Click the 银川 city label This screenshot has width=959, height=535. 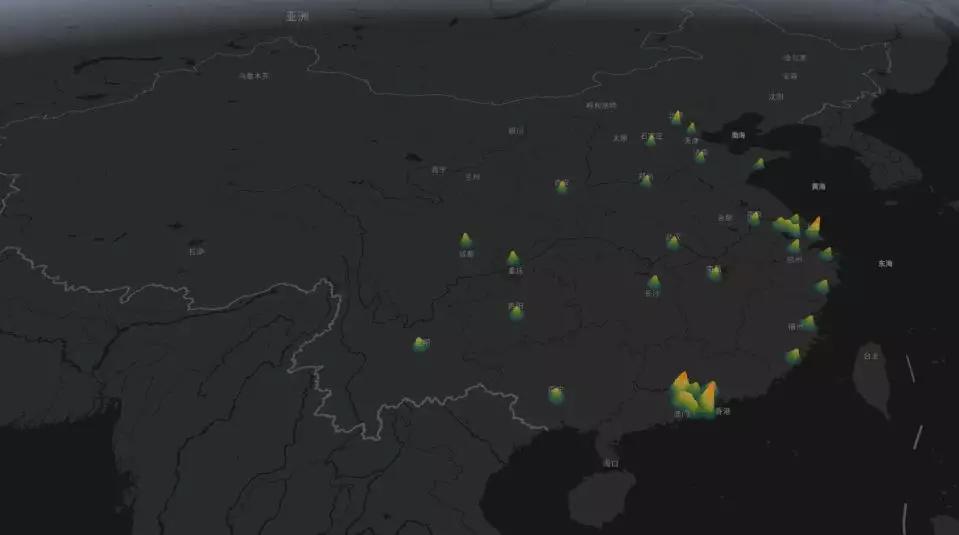(x=516, y=130)
